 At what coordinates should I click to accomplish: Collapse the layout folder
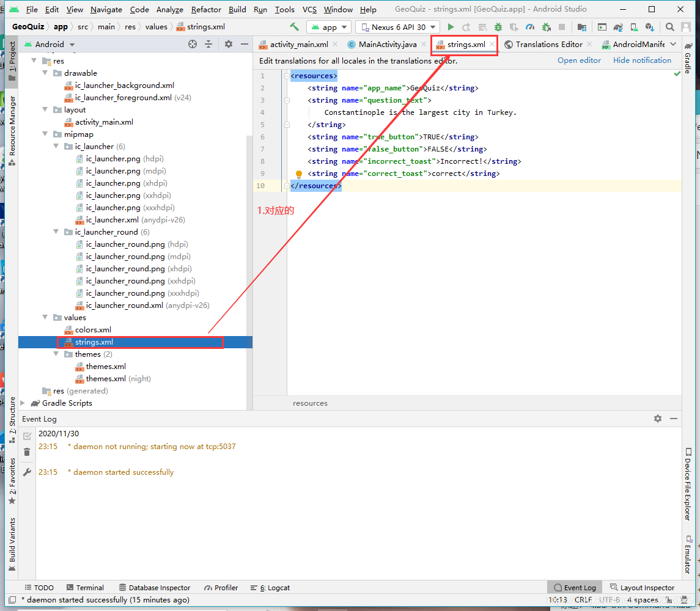click(x=45, y=109)
